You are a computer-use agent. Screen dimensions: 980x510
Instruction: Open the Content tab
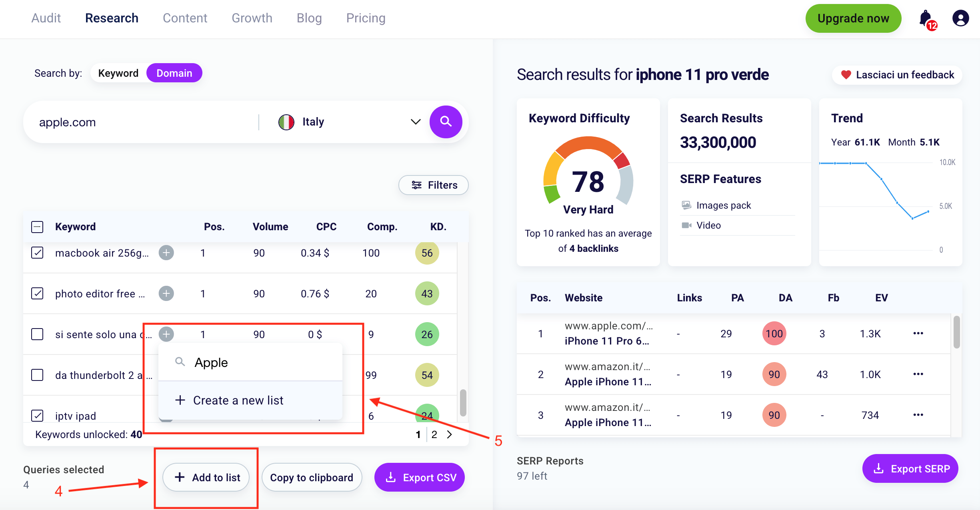click(x=185, y=18)
